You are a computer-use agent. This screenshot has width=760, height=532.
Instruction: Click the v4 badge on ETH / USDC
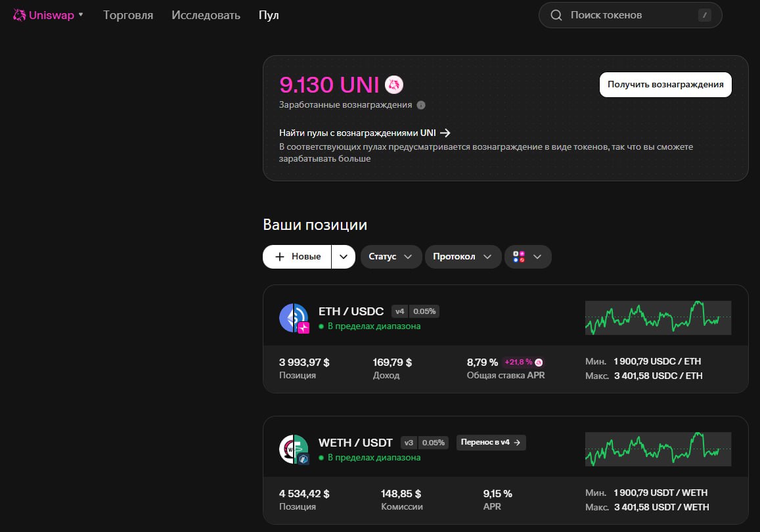point(400,311)
